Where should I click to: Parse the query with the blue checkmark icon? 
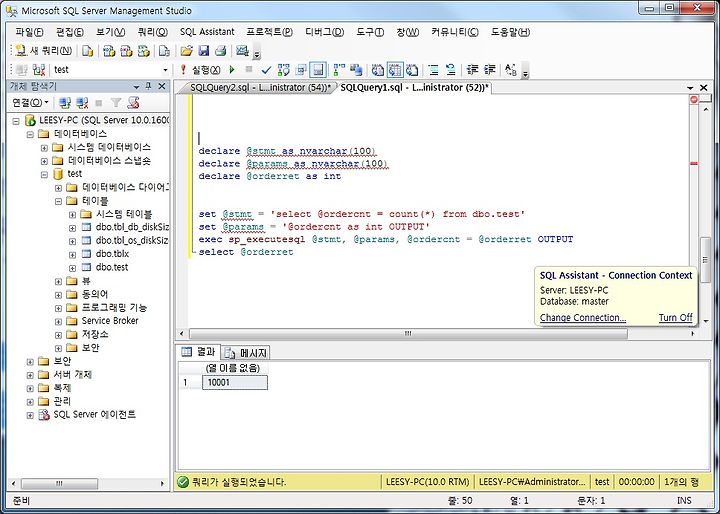pos(266,70)
